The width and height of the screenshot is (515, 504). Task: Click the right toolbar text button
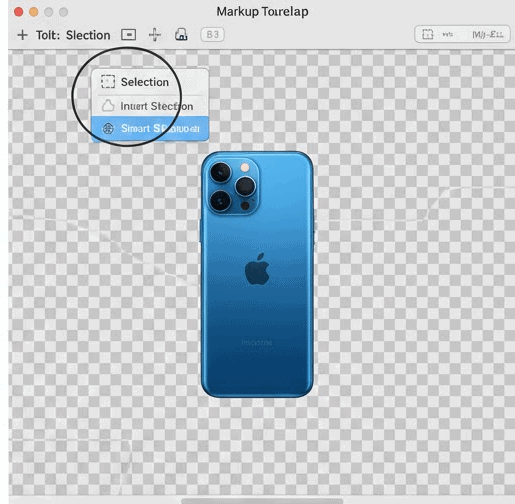[488, 34]
